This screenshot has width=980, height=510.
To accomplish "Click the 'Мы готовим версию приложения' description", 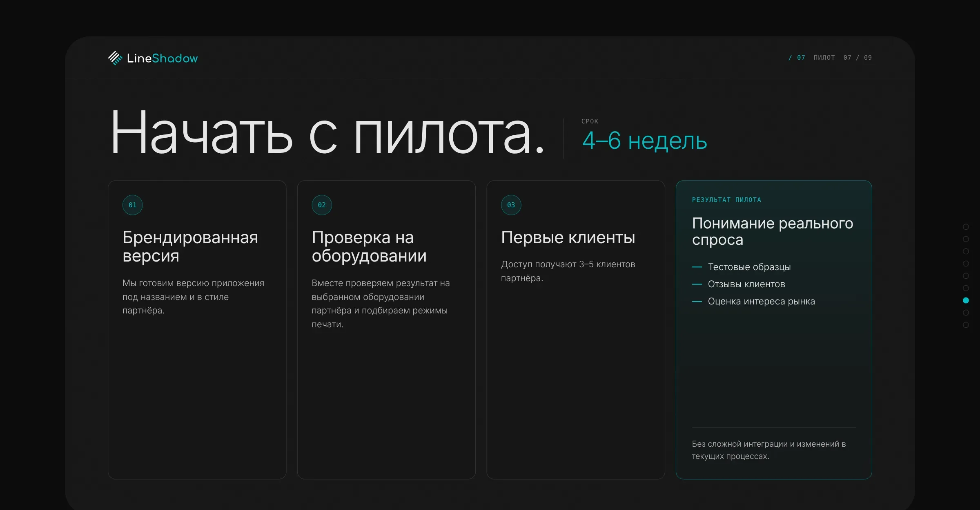I will click(x=194, y=297).
